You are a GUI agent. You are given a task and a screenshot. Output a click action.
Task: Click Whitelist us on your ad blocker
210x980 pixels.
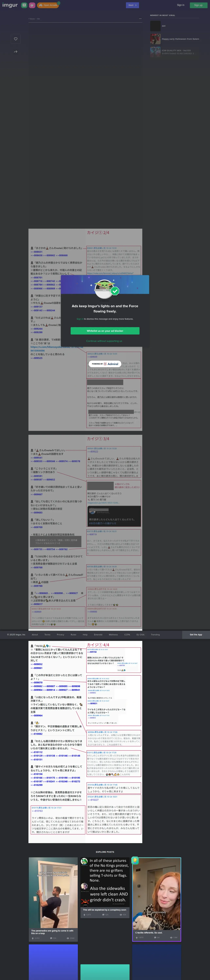(105, 331)
